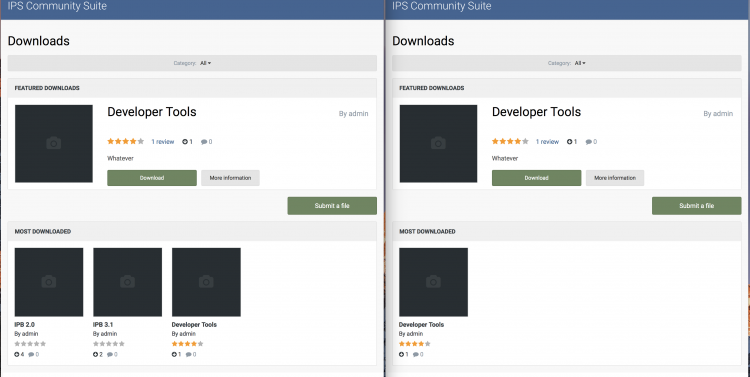Click Most Downloaded header in right window
The height and width of the screenshot is (377, 750).
pos(427,232)
